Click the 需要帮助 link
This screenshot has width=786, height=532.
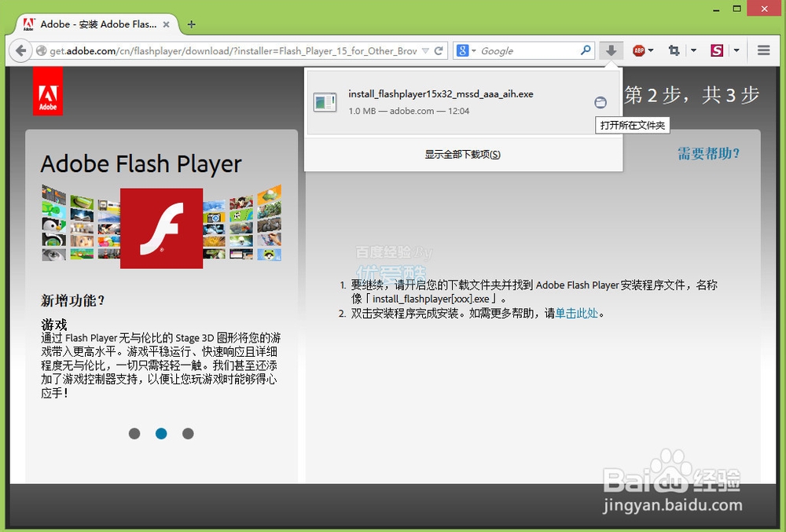(708, 154)
